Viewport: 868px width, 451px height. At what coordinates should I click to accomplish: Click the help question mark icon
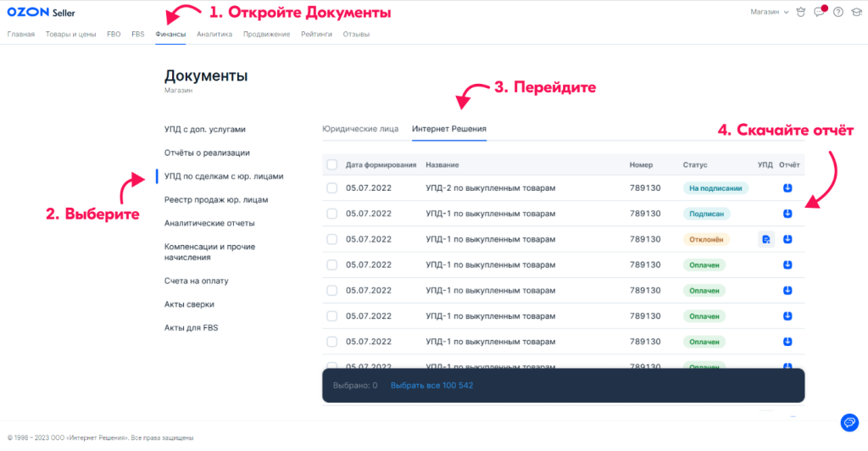tap(838, 12)
